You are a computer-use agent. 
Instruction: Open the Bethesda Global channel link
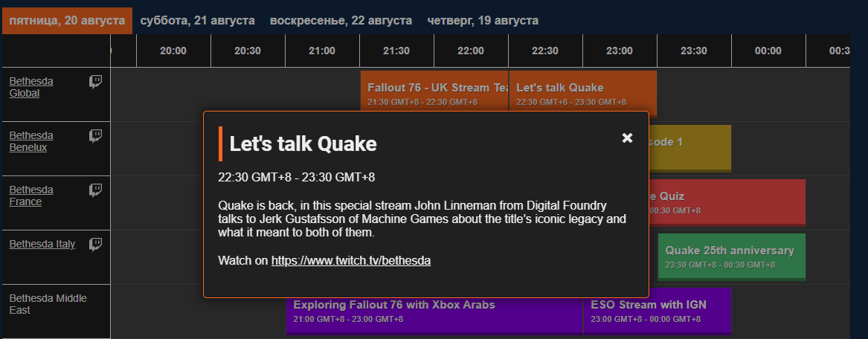coord(31,88)
